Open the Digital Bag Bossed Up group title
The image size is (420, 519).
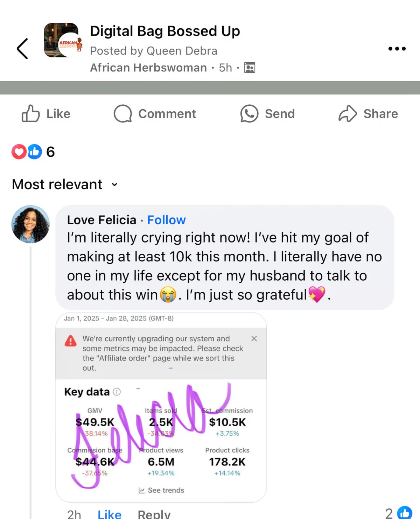pos(165,31)
